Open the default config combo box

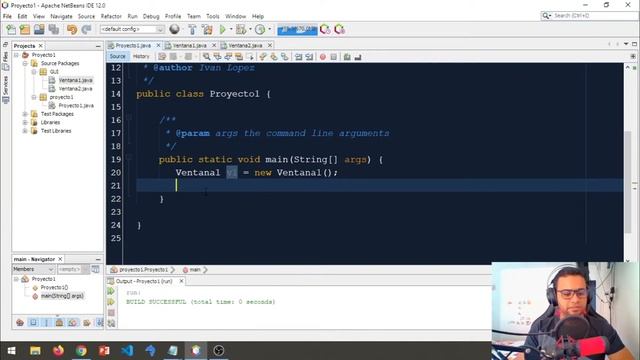(132, 29)
